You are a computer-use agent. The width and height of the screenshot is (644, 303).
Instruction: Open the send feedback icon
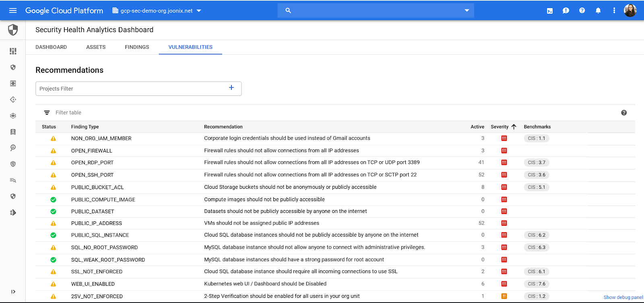[566, 10]
